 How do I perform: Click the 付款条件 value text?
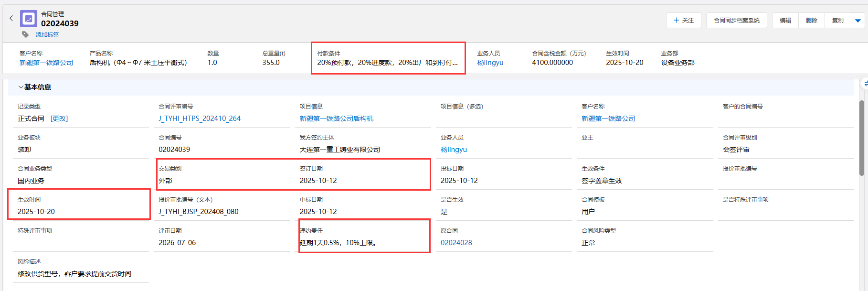387,63
